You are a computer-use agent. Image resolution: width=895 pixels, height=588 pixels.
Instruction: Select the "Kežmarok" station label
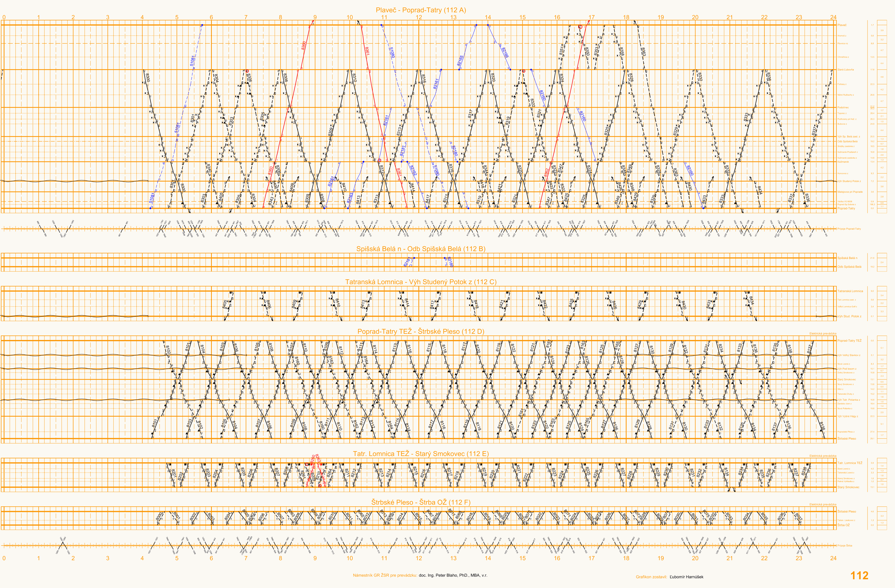pyautogui.click(x=843, y=162)
